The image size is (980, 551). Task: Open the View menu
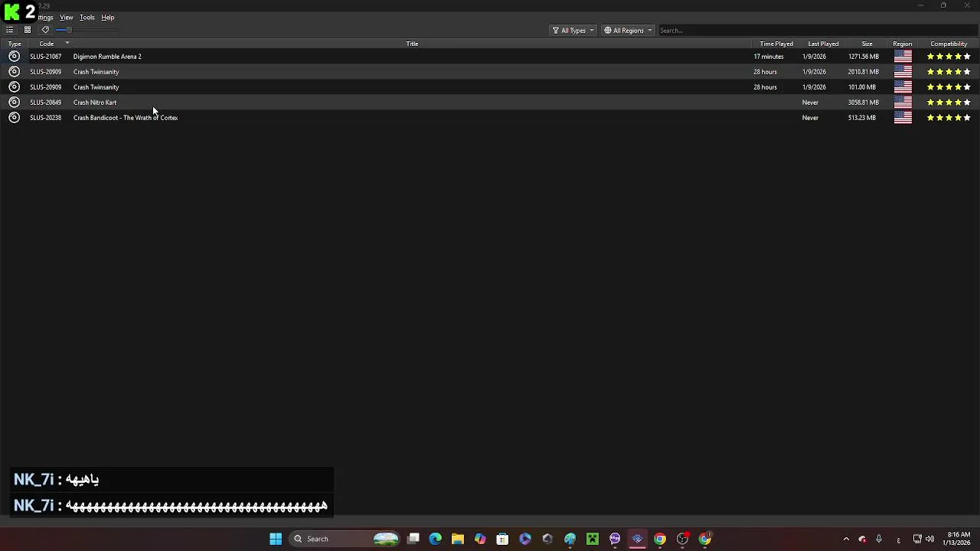pyautogui.click(x=67, y=18)
